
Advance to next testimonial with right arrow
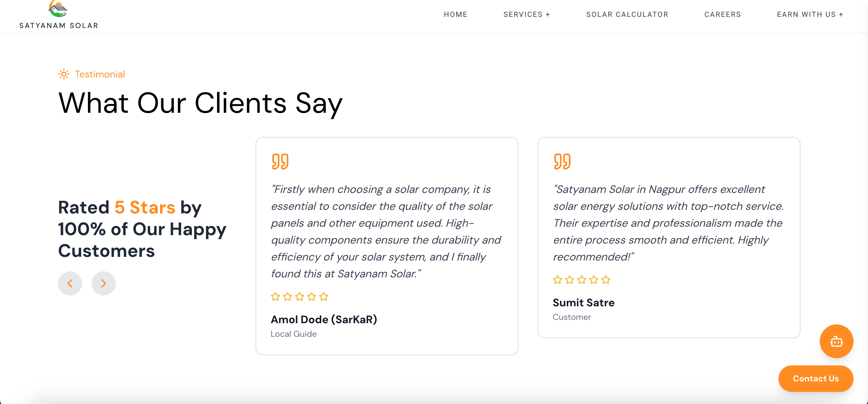[104, 283]
